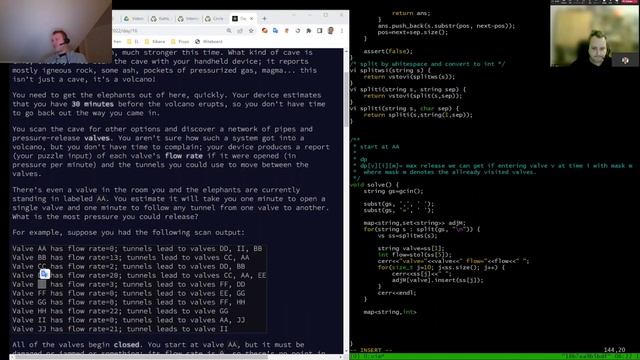Click the share page icon in address bar
Screen dimensions: 640x360
click(240, 31)
